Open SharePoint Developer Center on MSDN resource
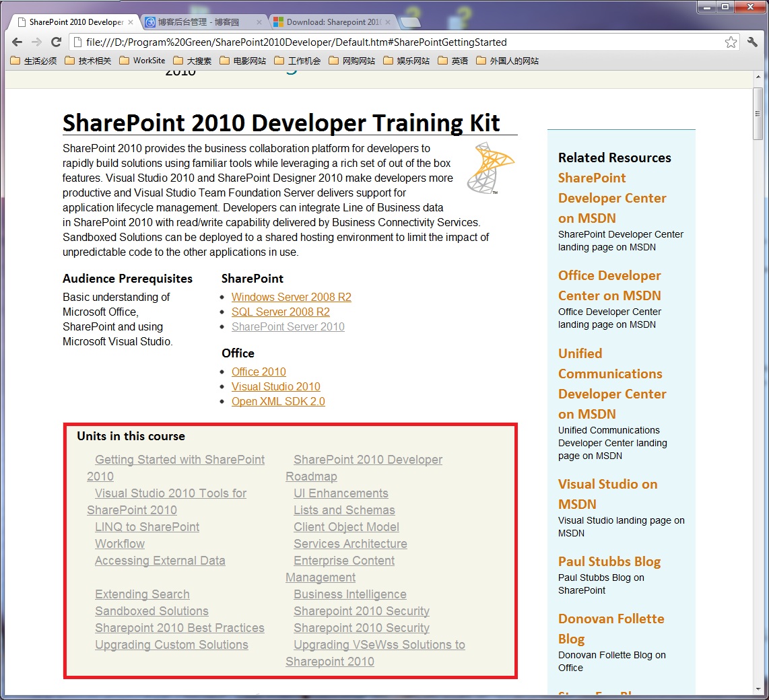 [x=612, y=198]
